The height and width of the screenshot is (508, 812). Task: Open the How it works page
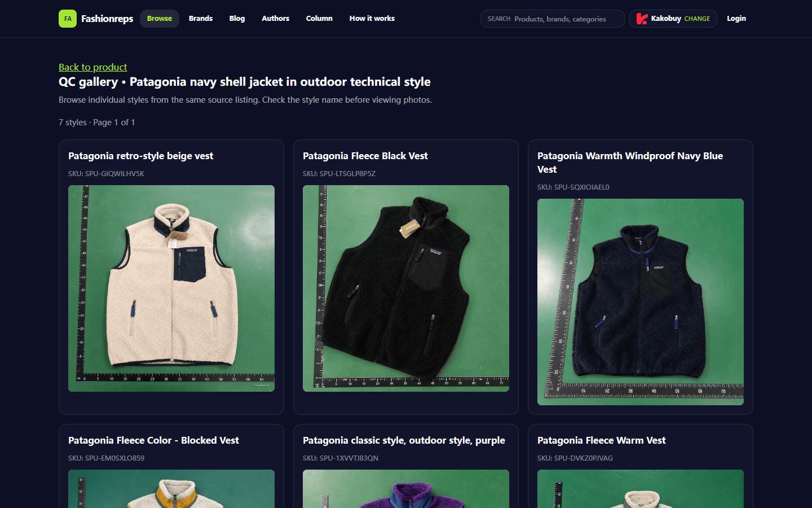[372, 19]
